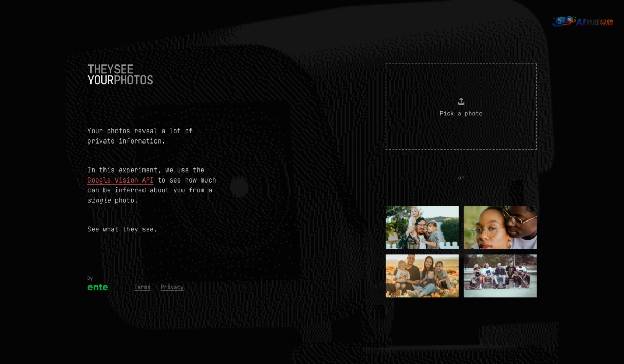Click the THEYSEE logo text
The height and width of the screenshot is (364, 624).
110,69
